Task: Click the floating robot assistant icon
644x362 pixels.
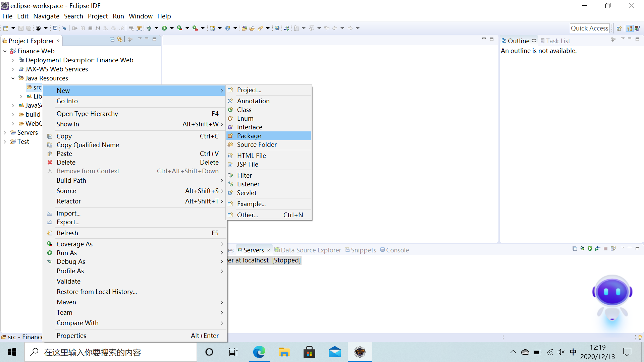Action: (x=612, y=299)
